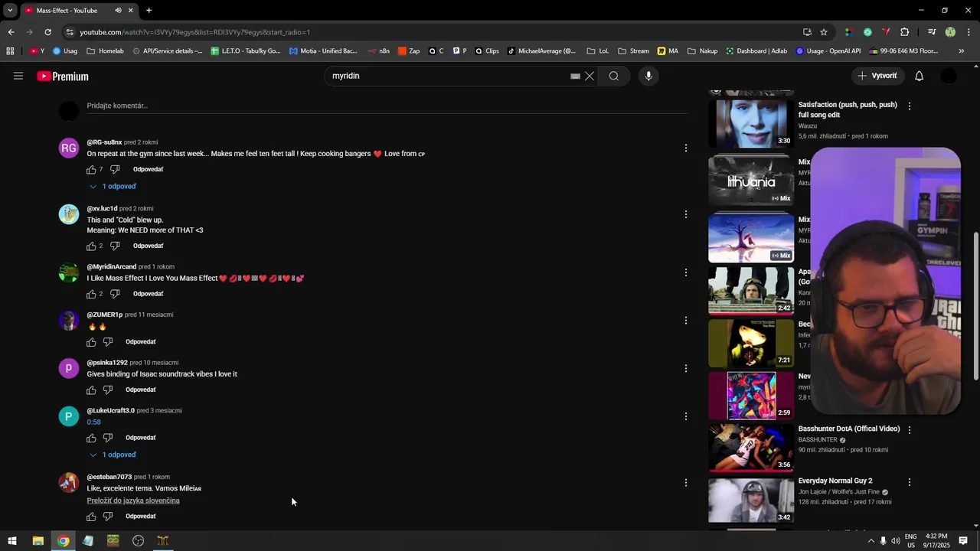
Task: Open on-screen keyboard icon in search box
Action: pos(575,77)
